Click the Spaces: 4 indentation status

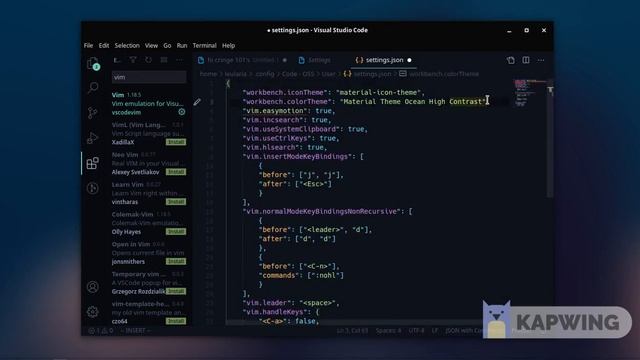click(x=388, y=331)
